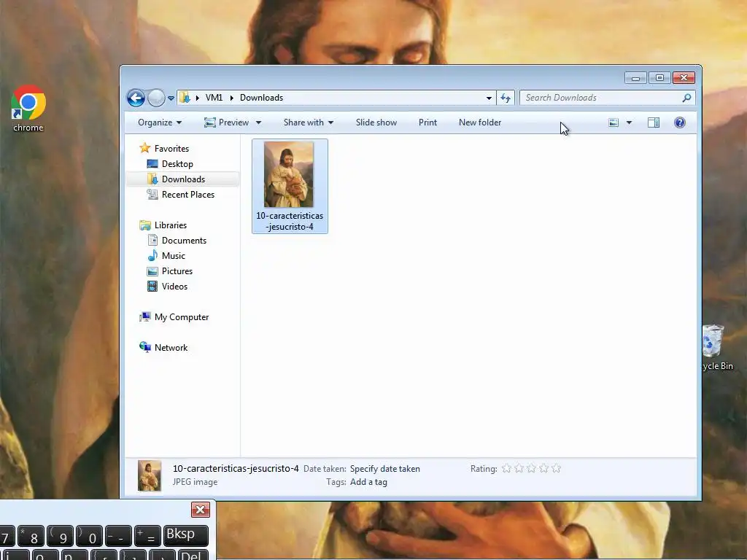
Task: Maximize the Downloads explorer window
Action: [659, 77]
